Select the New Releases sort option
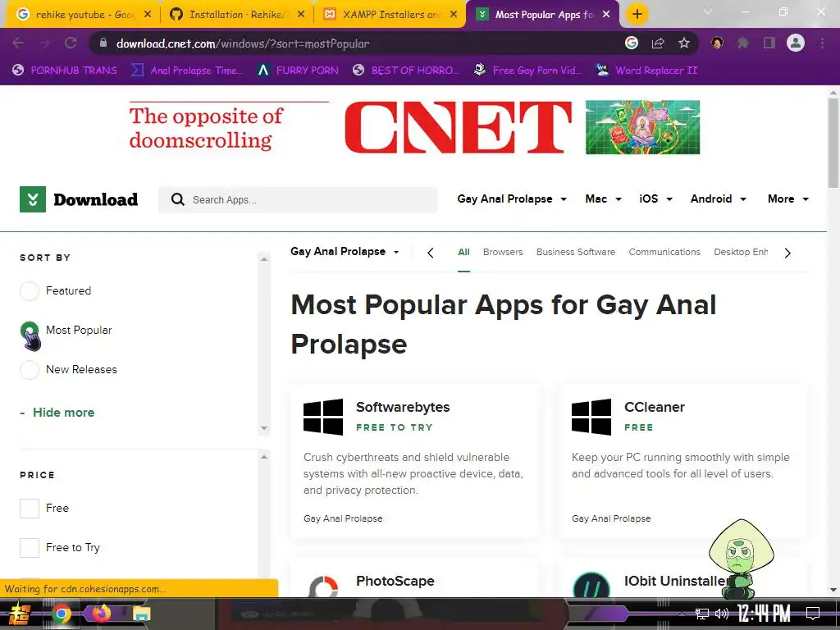The width and height of the screenshot is (840, 630). 30,370
